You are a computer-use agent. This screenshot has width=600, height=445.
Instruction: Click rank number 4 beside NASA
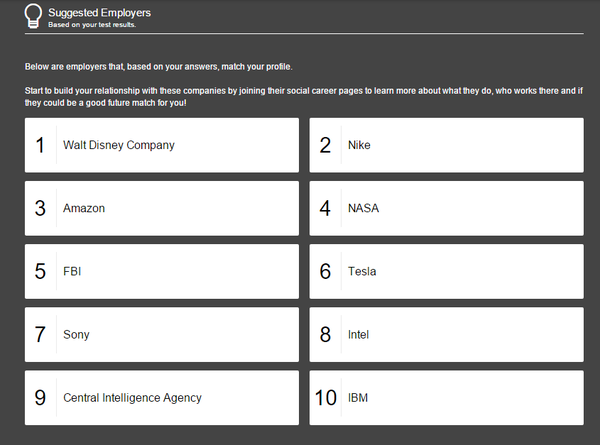[x=325, y=208]
